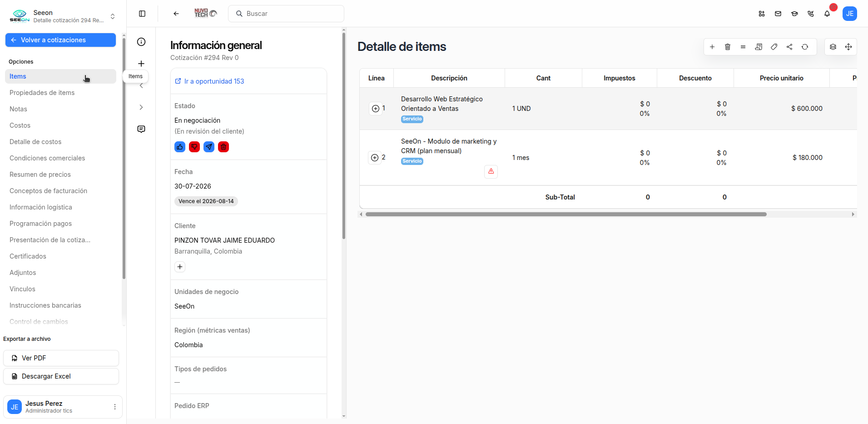This screenshot has width=868, height=424.
Task: Open the three-line reorder icon in items toolbar
Action: click(x=743, y=47)
